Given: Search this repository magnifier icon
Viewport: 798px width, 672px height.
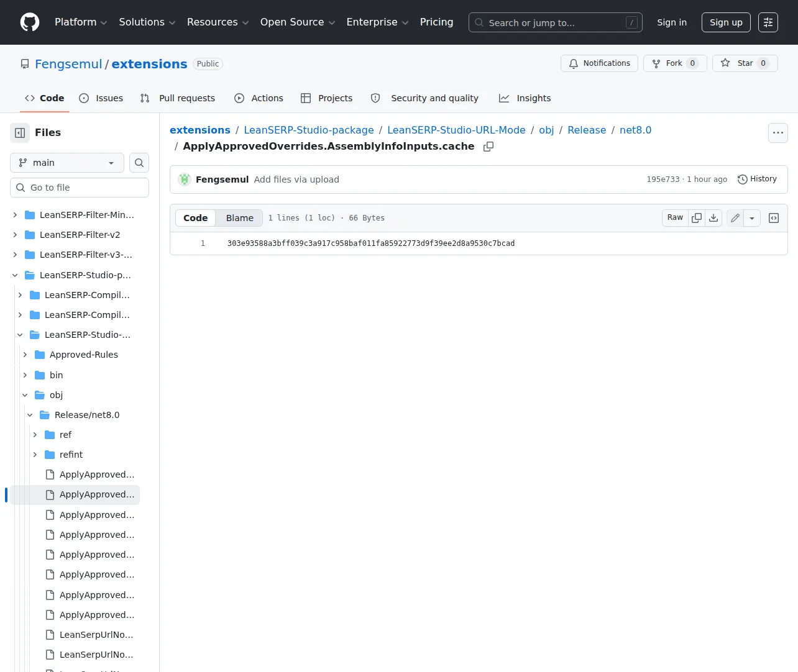Looking at the screenshot, I should click(x=139, y=163).
